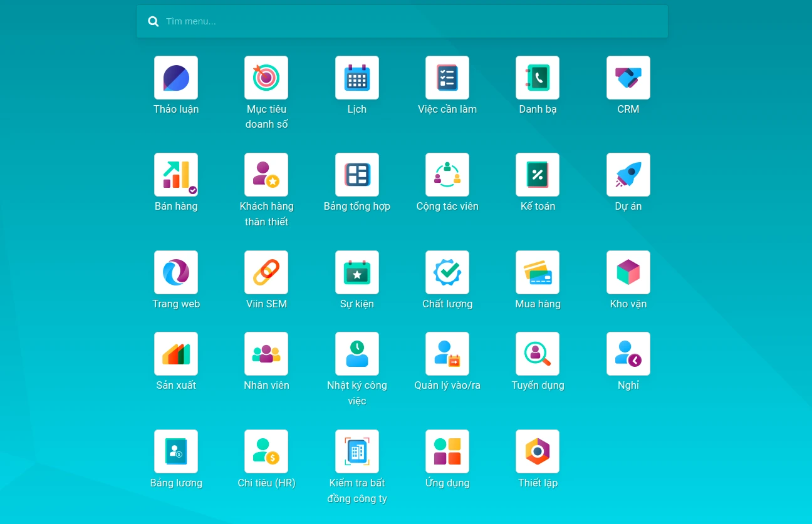
Task: Open the Chất lượng quality app
Action: coord(447,273)
